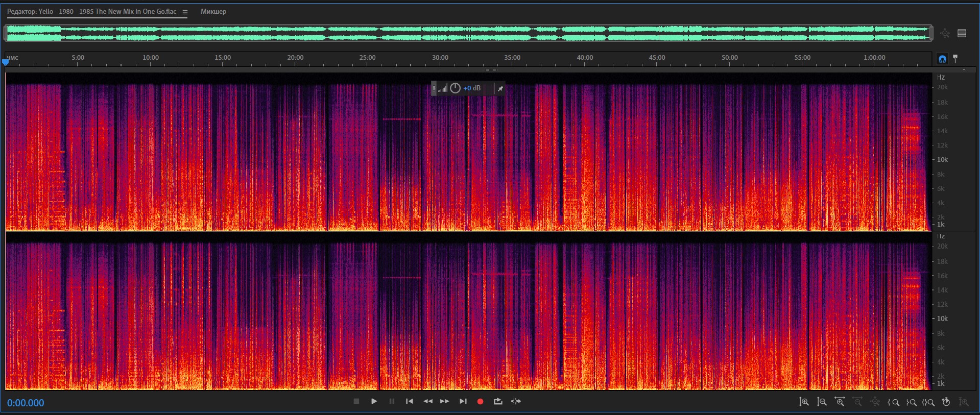980x415 pixels.
Task: Click the Rewind button
Action: click(x=428, y=402)
